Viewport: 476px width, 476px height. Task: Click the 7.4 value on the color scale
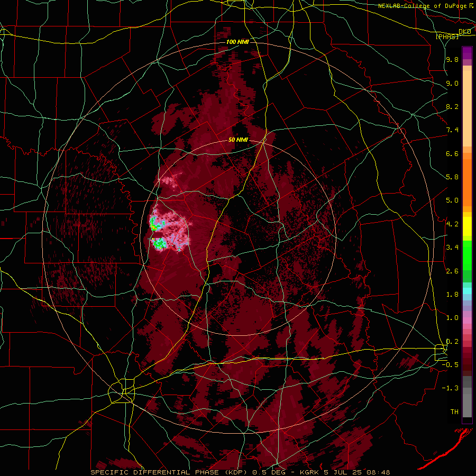tap(452, 130)
